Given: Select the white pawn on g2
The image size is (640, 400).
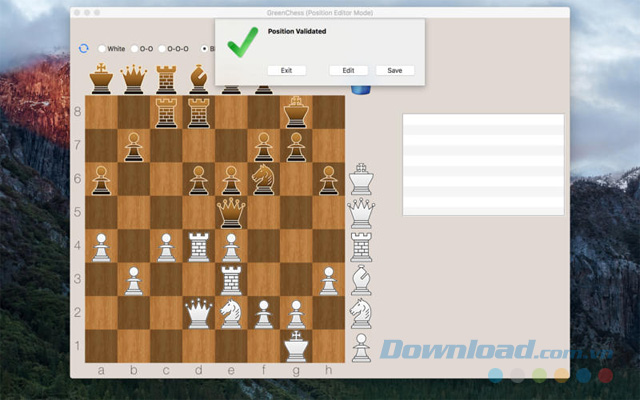Looking at the screenshot, I should 296,314.
